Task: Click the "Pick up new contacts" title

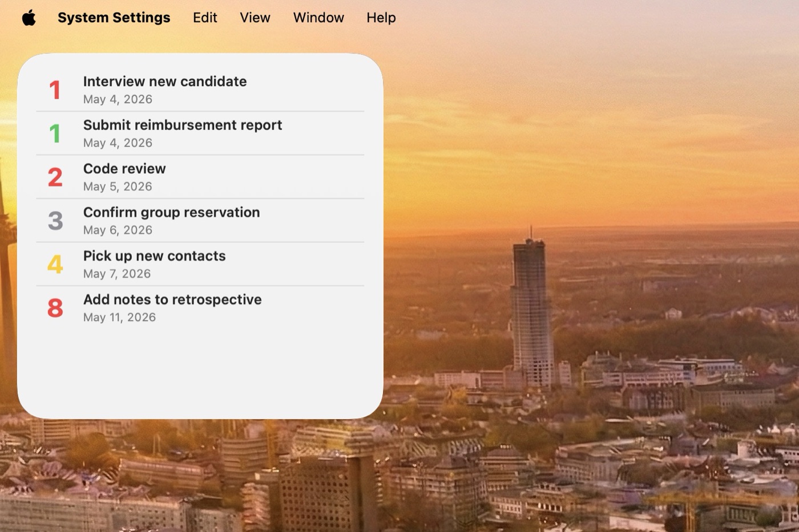Action: [154, 256]
